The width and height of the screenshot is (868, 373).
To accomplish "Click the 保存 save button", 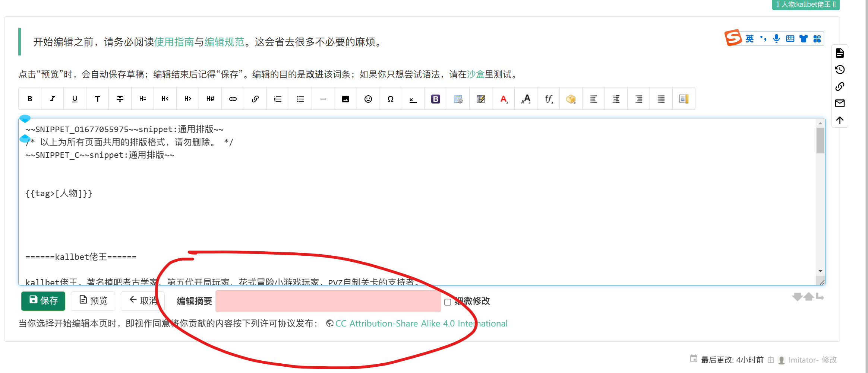I will click(43, 301).
